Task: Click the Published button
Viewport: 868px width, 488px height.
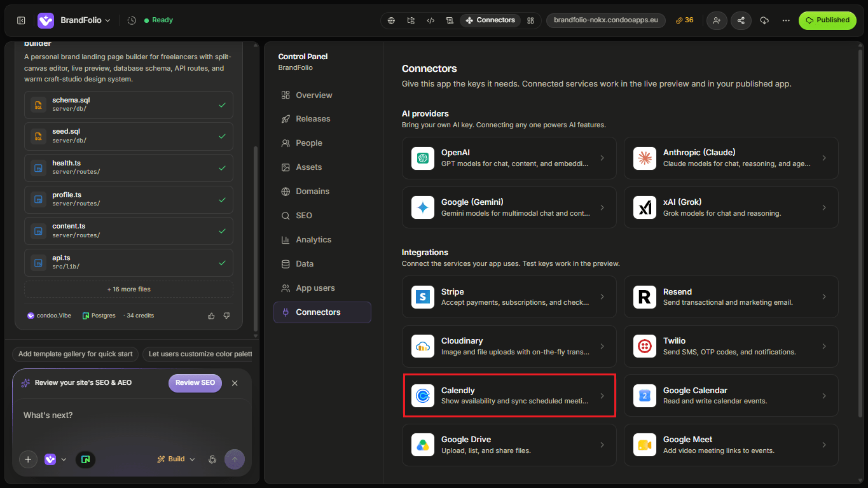Action: [x=827, y=20]
